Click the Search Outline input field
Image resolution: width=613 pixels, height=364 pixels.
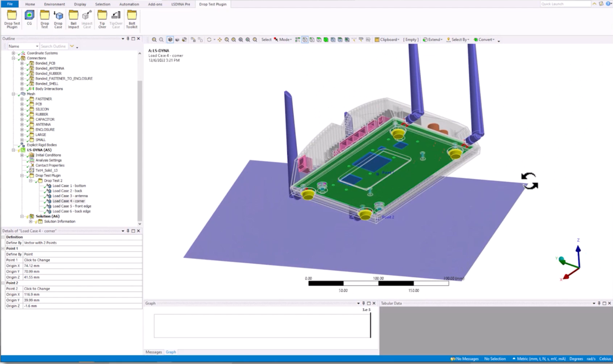click(x=54, y=46)
